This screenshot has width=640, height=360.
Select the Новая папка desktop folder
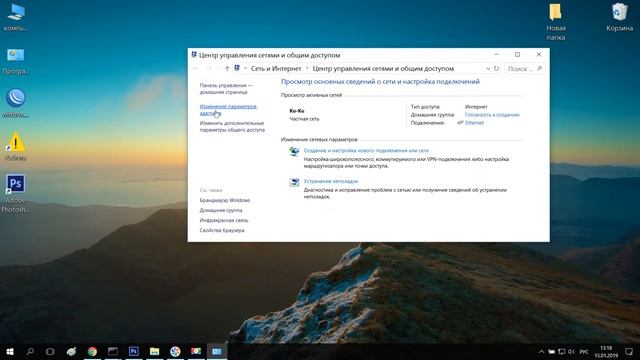tap(556, 22)
